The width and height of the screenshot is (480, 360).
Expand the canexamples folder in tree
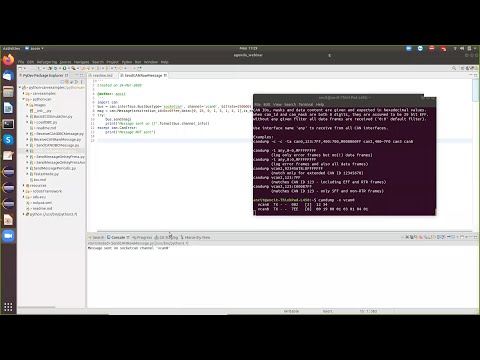[24, 94]
